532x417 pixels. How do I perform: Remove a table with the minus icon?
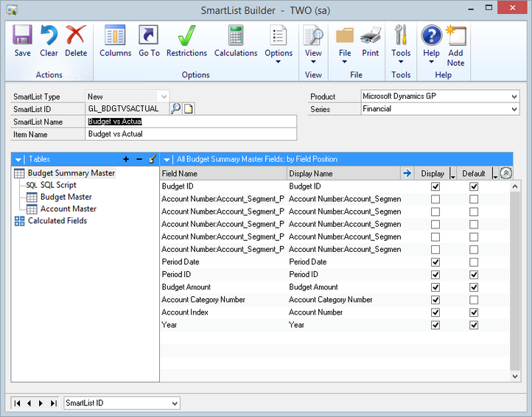(139, 159)
